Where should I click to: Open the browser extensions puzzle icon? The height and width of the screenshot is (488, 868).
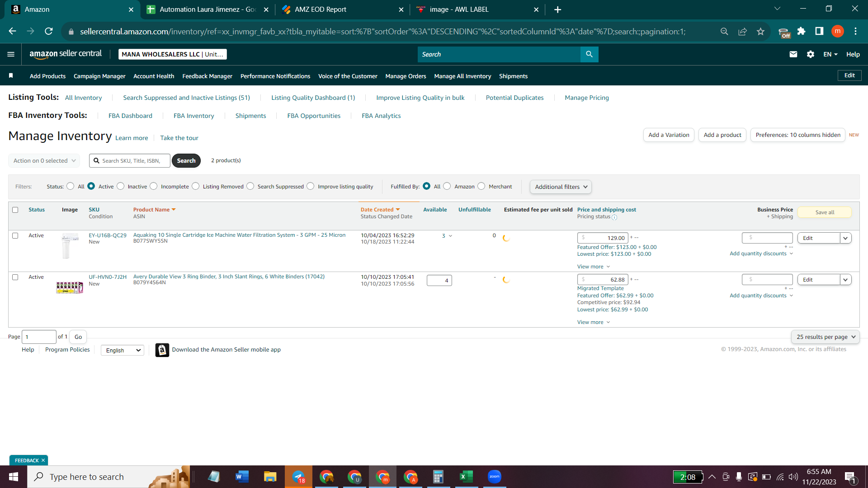pos(801,31)
